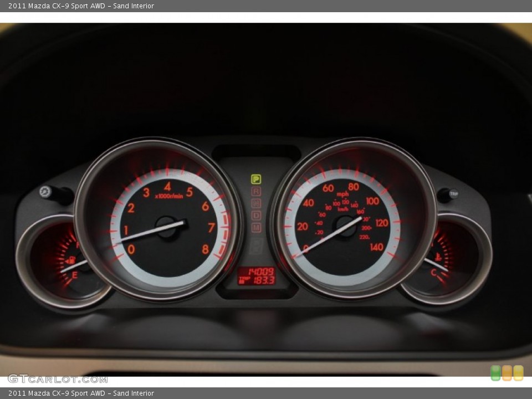Click the 6 on the tachometer

coord(206,206)
